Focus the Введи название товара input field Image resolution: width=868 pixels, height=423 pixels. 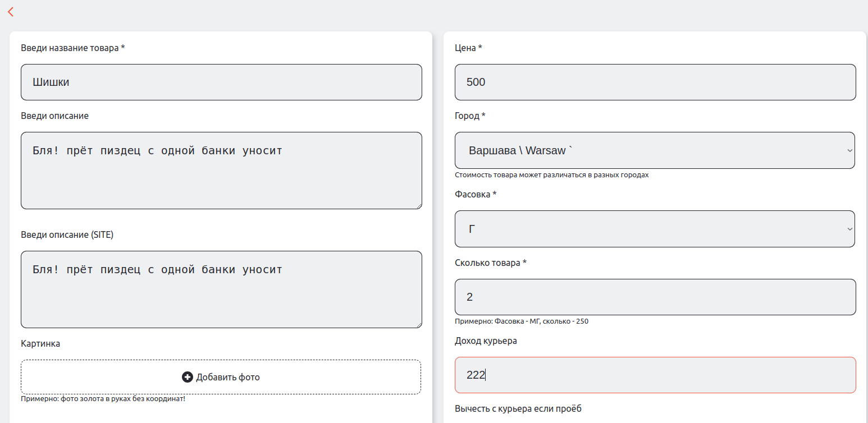(x=221, y=82)
